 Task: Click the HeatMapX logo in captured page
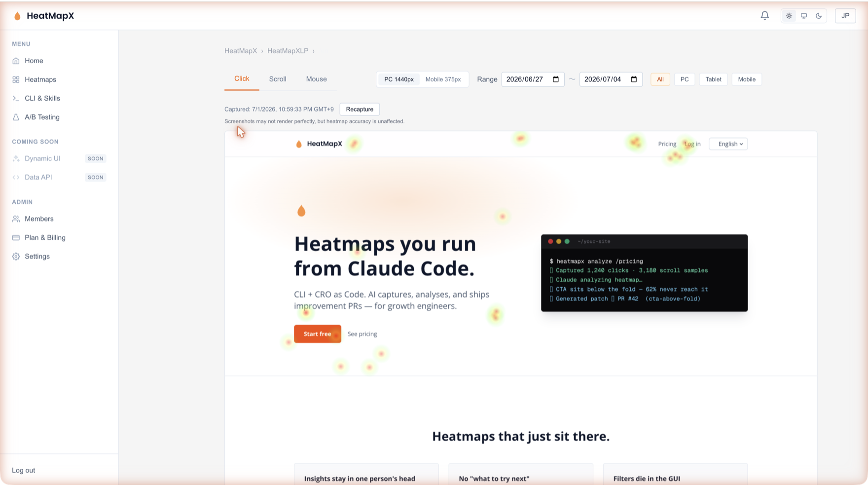[319, 144]
